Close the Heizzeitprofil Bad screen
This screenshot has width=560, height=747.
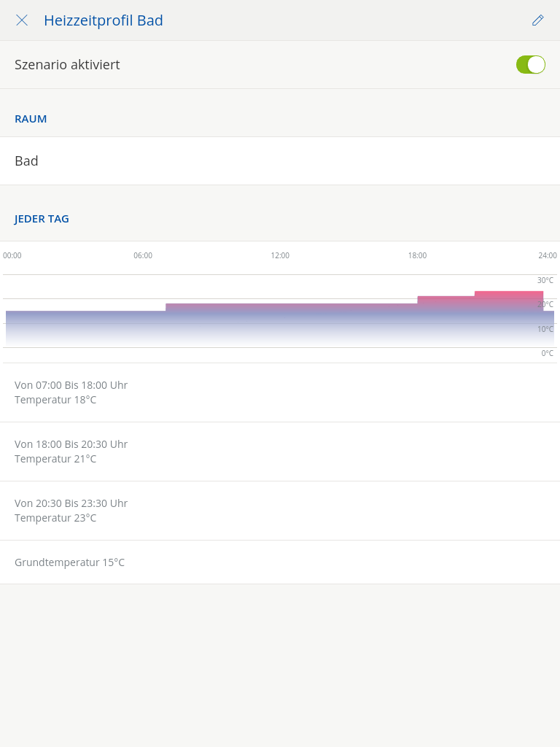coord(22,20)
